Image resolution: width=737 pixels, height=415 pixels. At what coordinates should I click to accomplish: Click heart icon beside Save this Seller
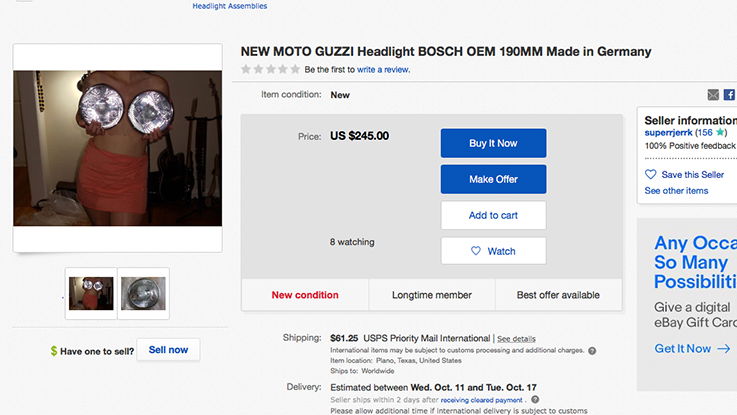(x=651, y=174)
